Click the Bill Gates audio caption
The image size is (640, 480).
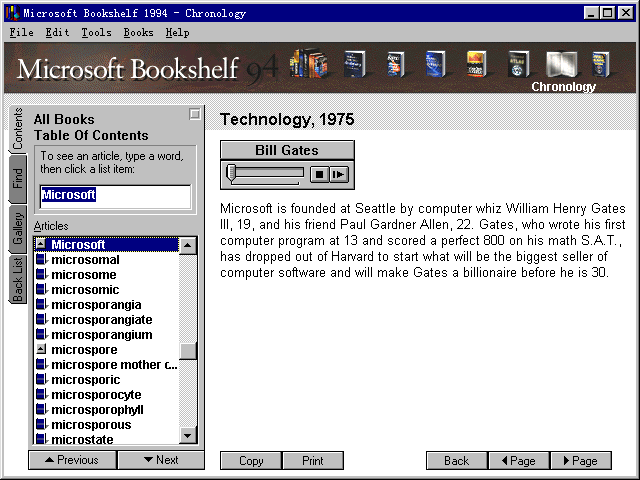pos(287,150)
